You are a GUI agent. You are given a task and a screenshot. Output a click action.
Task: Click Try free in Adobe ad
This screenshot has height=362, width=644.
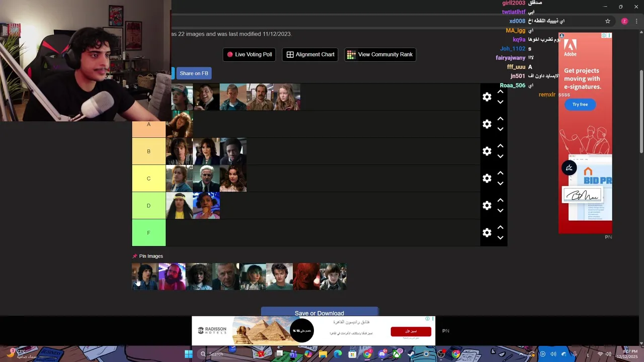580,105
